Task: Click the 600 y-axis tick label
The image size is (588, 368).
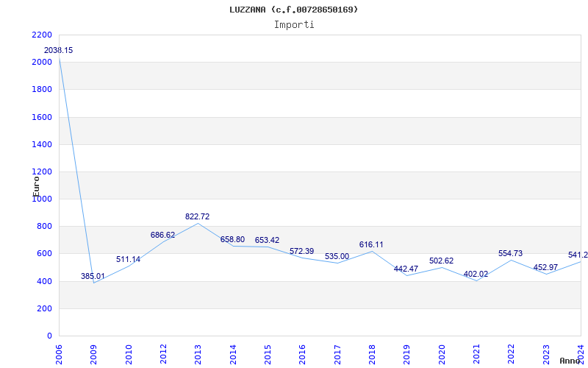Action: pyautogui.click(x=44, y=254)
